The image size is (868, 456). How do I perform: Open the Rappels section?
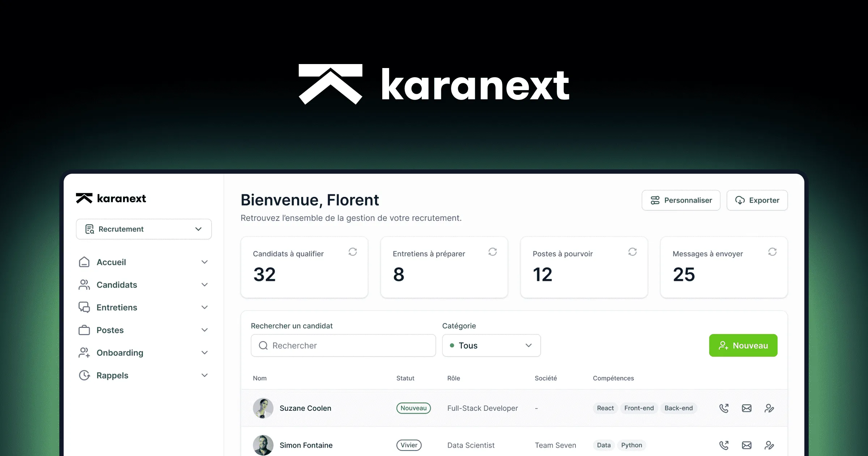point(112,375)
